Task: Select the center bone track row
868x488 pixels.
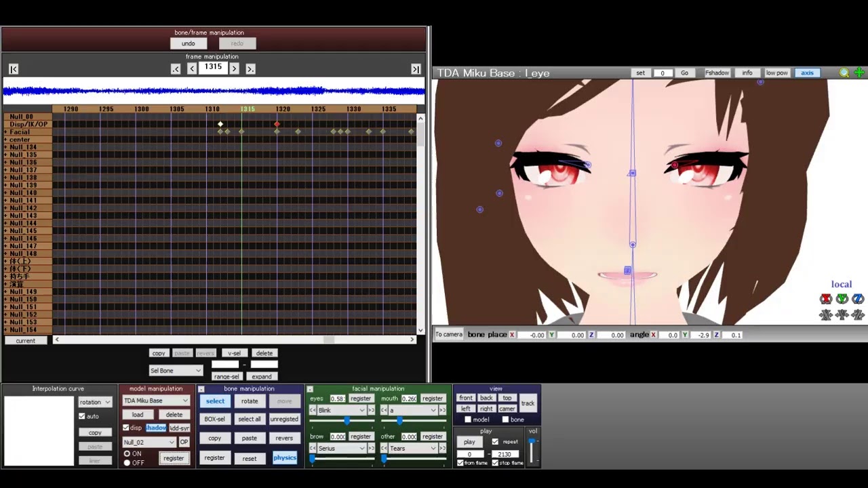Action: pos(27,140)
